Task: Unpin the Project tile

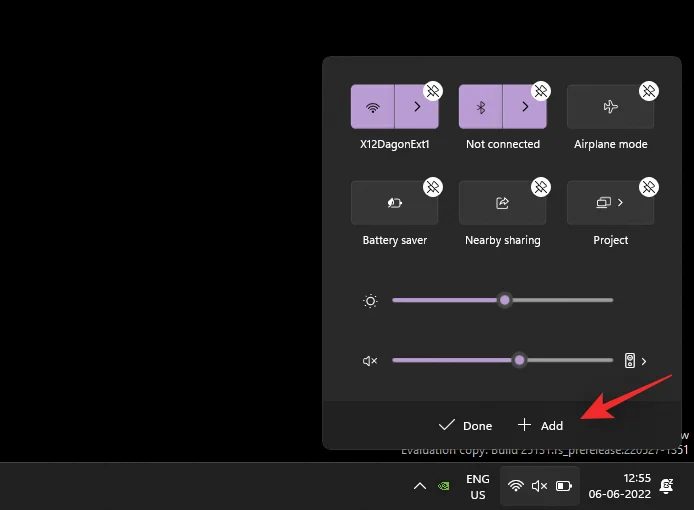Action: [649, 187]
